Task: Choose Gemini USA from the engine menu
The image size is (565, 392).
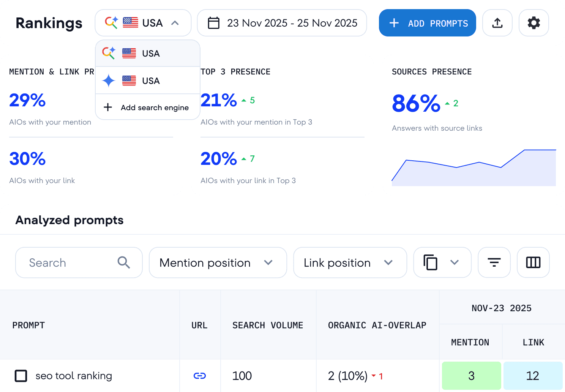Action: click(x=140, y=81)
